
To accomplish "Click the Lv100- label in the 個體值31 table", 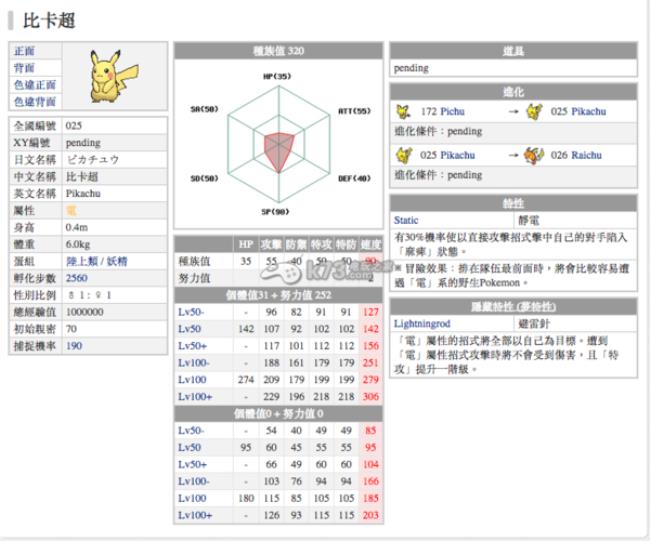I will (x=194, y=363).
